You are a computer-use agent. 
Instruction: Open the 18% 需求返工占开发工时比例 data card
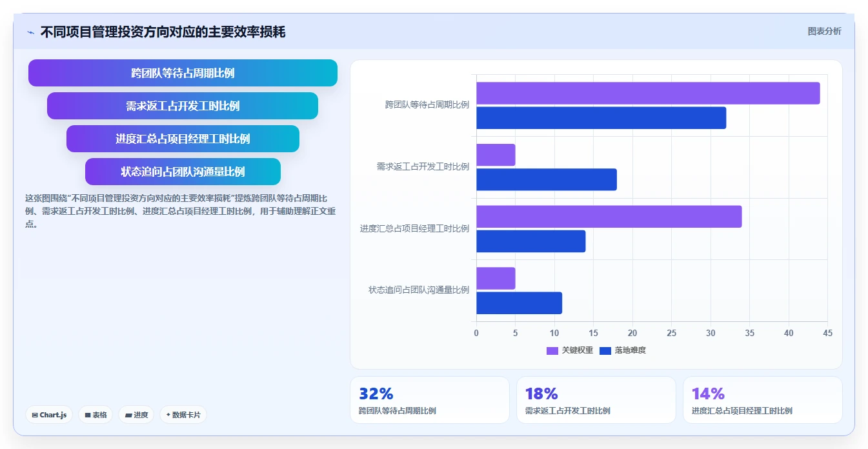(x=596, y=400)
